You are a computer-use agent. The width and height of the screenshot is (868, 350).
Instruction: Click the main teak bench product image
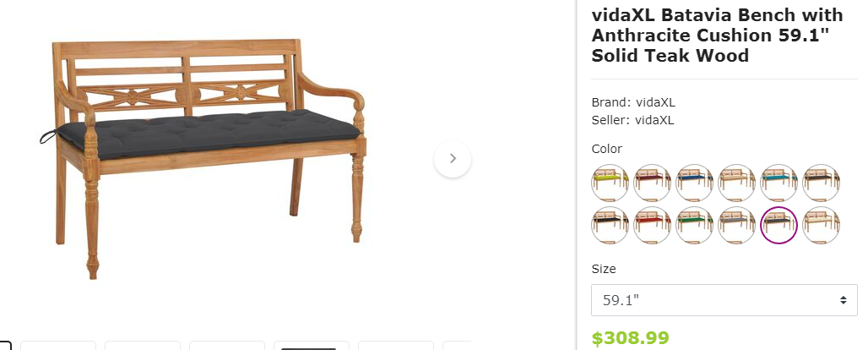click(x=202, y=159)
